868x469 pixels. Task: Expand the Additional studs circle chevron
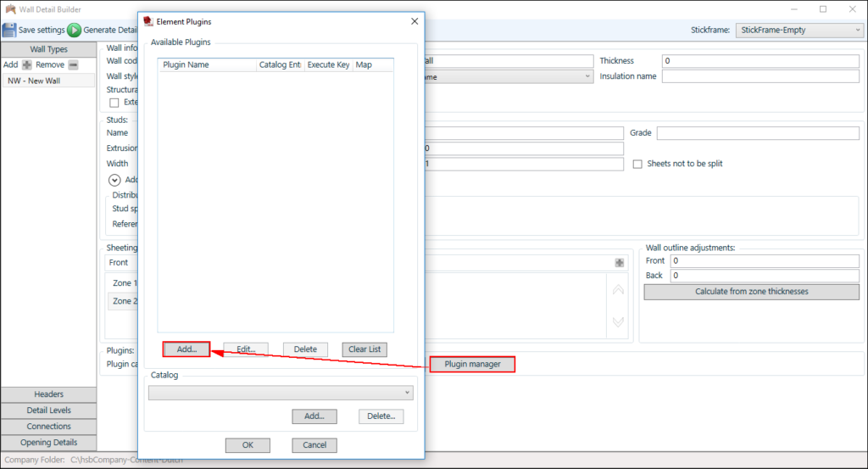point(114,180)
